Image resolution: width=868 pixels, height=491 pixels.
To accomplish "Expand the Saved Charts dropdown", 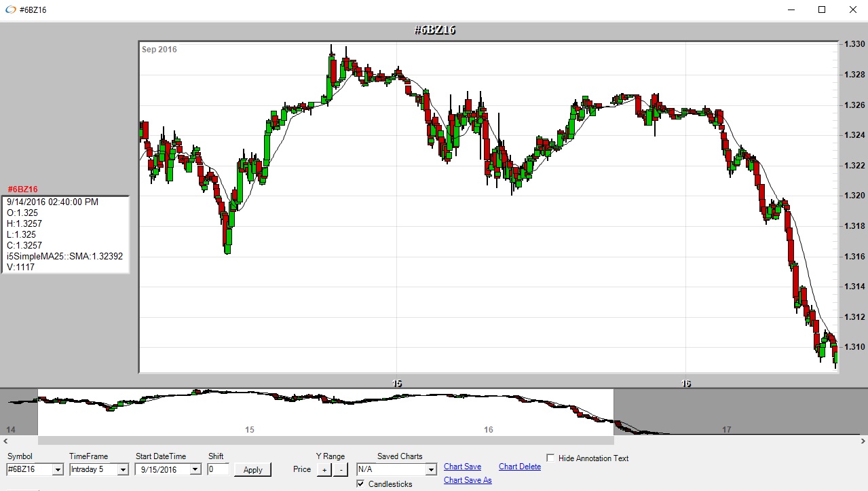I will tap(430, 470).
